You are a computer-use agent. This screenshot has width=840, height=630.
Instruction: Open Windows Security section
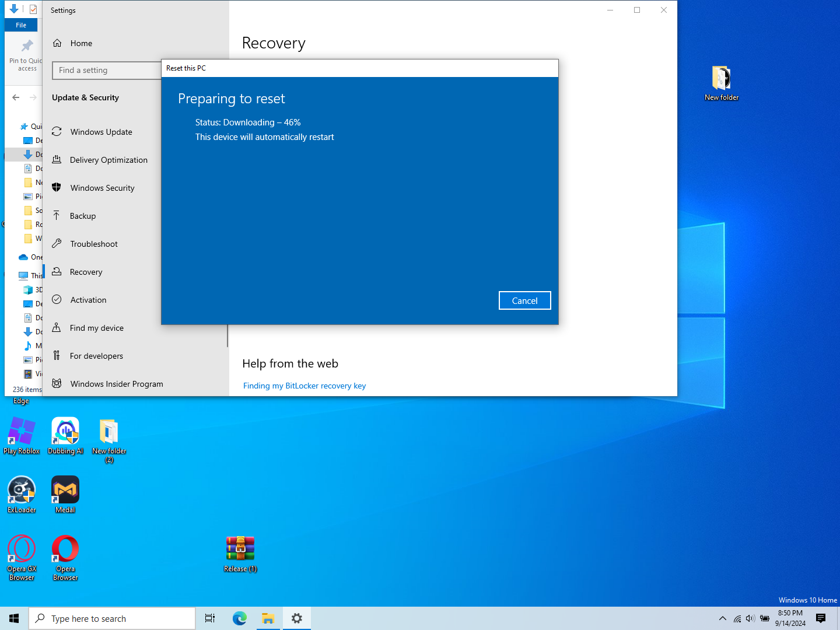[102, 188]
